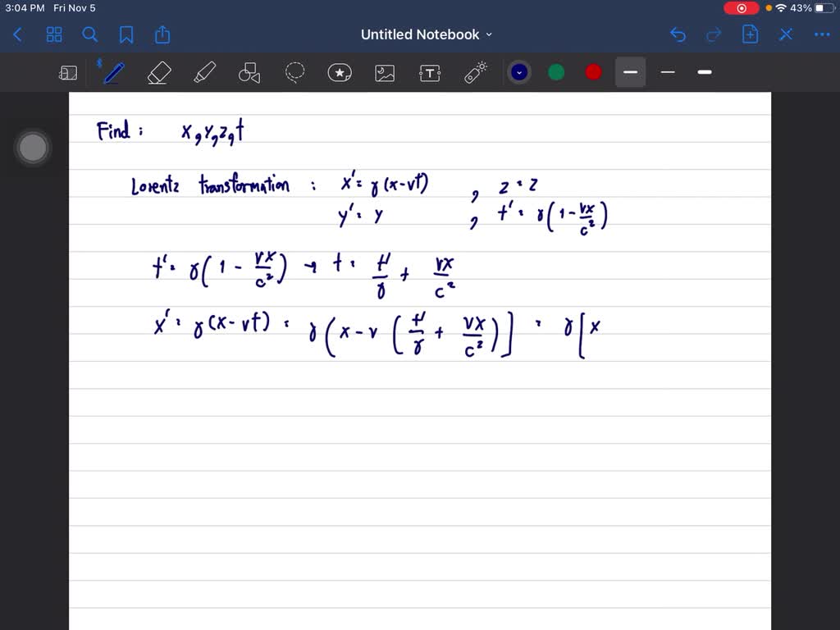Select the Highlighter tool
The width and height of the screenshot is (840, 630).
pos(204,72)
